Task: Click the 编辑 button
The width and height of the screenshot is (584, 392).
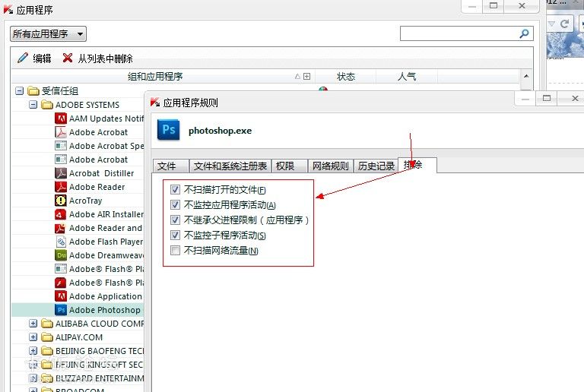Action: click(x=34, y=58)
